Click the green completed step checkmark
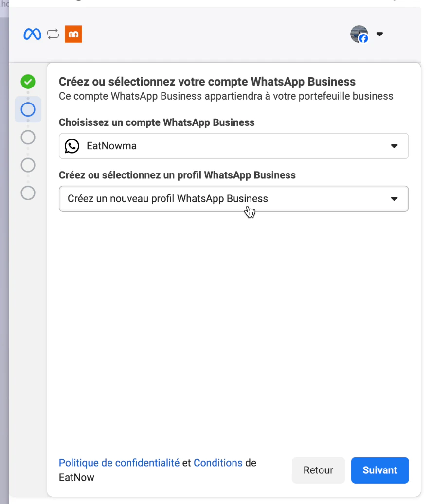The height and width of the screenshot is (504, 431). pyautogui.click(x=28, y=82)
